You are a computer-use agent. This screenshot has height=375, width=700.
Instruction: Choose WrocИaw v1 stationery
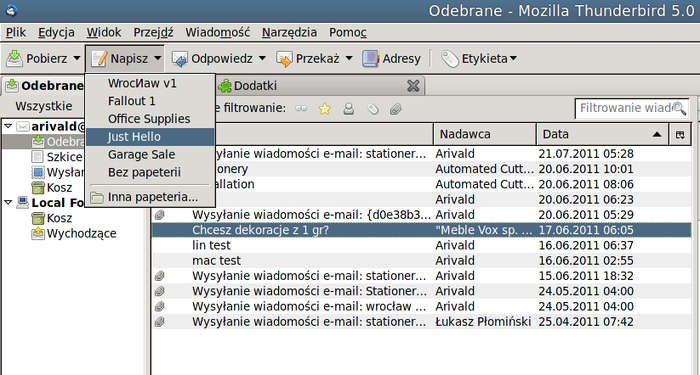(150, 83)
